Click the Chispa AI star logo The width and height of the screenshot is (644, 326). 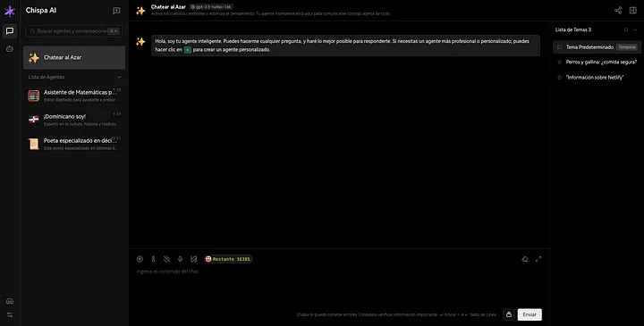10,11
